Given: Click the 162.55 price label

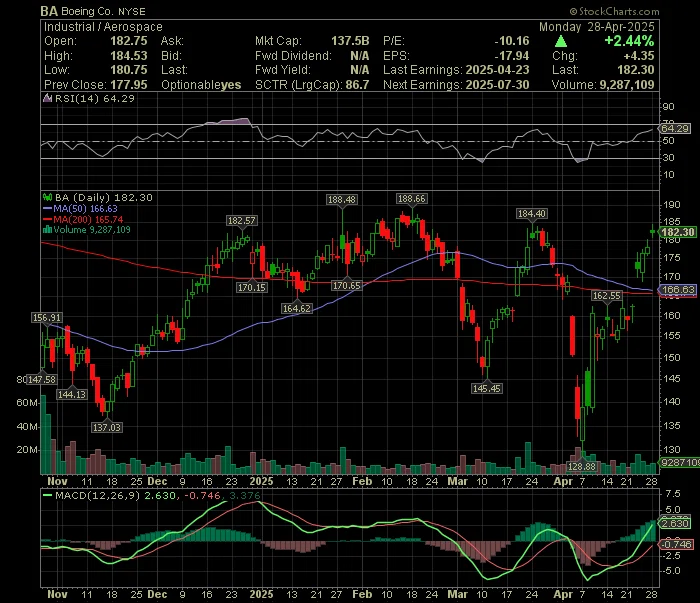Looking at the screenshot, I should [606, 295].
